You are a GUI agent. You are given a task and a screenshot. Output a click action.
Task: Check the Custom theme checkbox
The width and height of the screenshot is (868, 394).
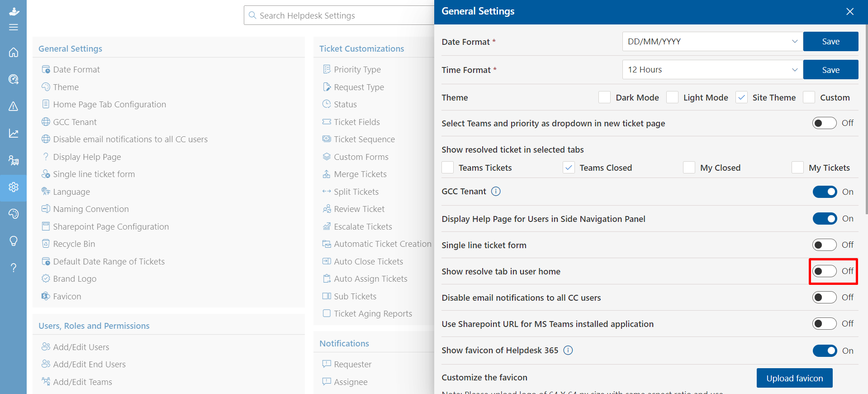[x=809, y=97]
